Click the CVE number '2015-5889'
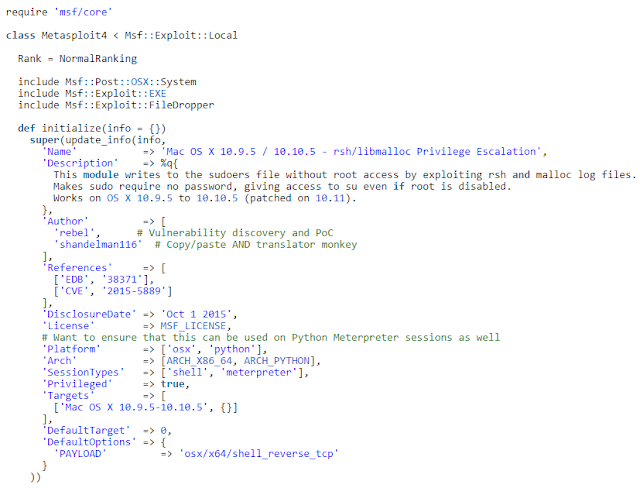This screenshot has height=488, width=640. pos(133,291)
